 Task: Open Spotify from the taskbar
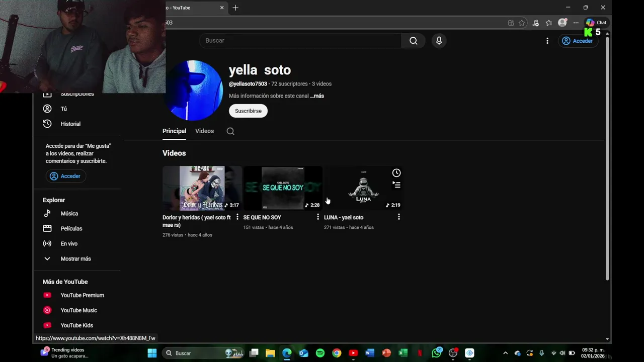click(320, 353)
